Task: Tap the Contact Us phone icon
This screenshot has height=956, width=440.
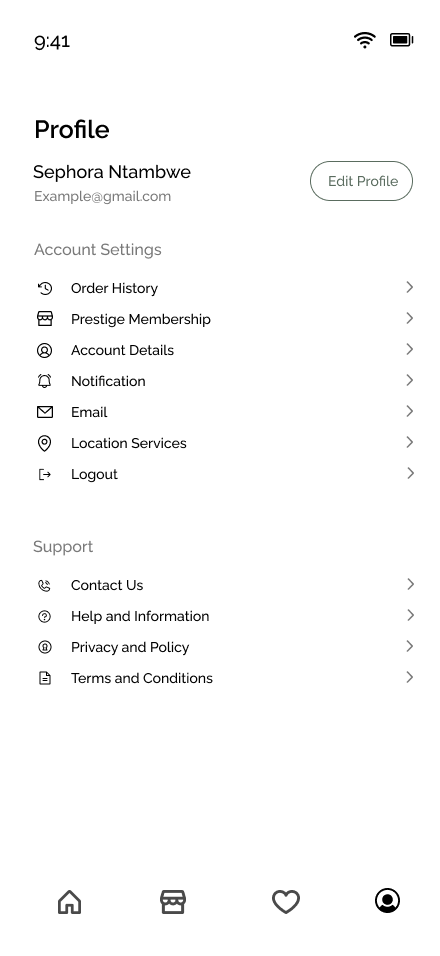Action: tap(44, 585)
